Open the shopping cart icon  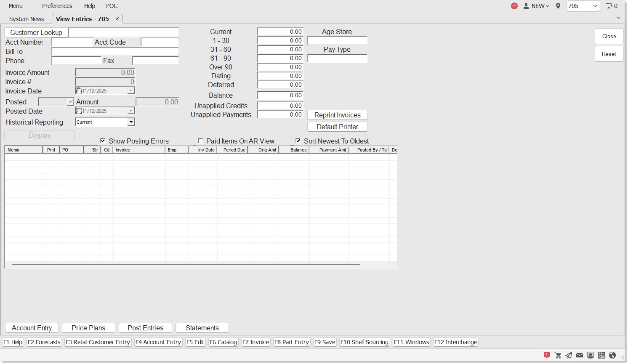click(x=558, y=355)
